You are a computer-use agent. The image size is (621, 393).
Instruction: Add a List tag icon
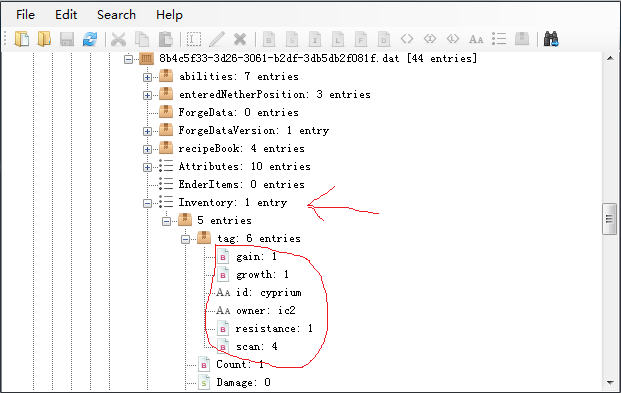(x=499, y=39)
